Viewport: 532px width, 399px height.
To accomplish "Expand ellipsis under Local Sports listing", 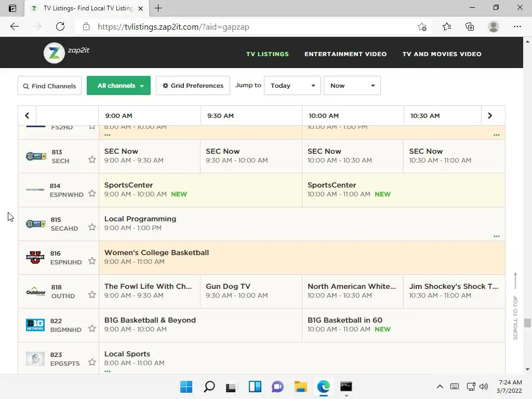I will pos(108,371).
